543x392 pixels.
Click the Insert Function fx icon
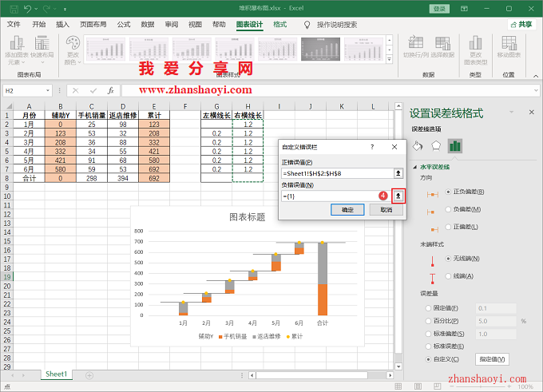(x=111, y=91)
